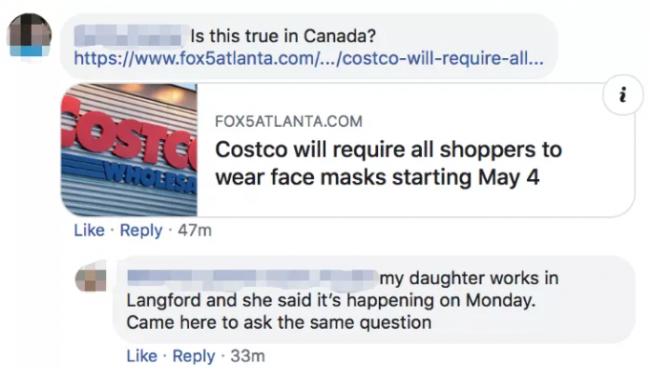Click the 'Came here to ask the same question' text
Viewport: 650px width, 383px height.
pyautogui.click(x=279, y=322)
